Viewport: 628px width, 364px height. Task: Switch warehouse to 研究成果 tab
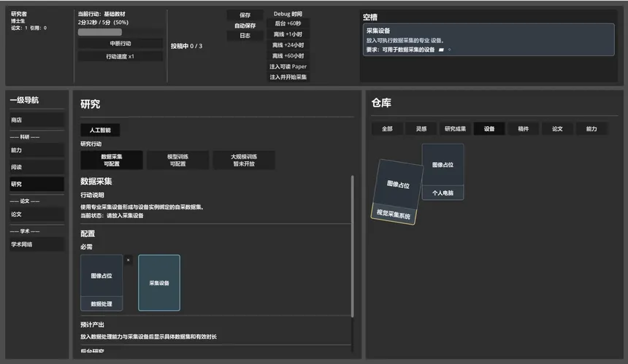pos(455,129)
